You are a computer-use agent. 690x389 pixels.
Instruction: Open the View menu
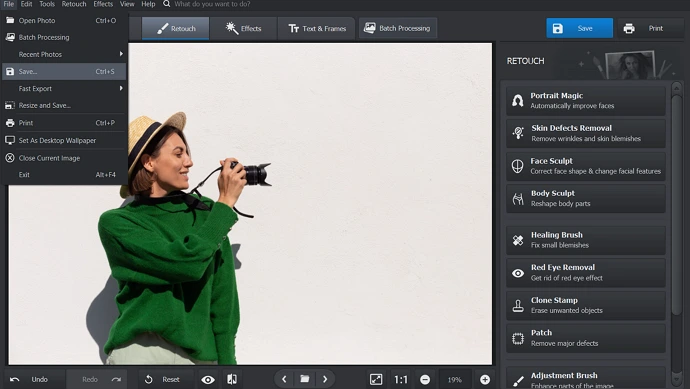127,4
